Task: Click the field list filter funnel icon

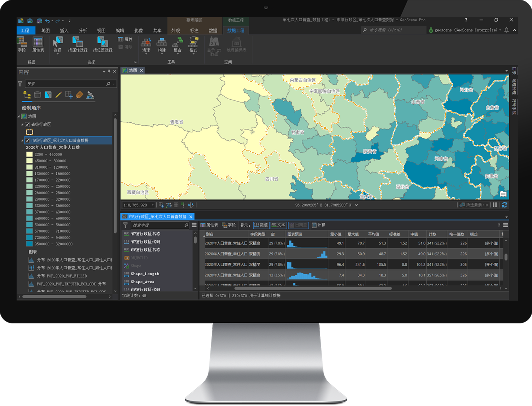Action: tap(125, 225)
